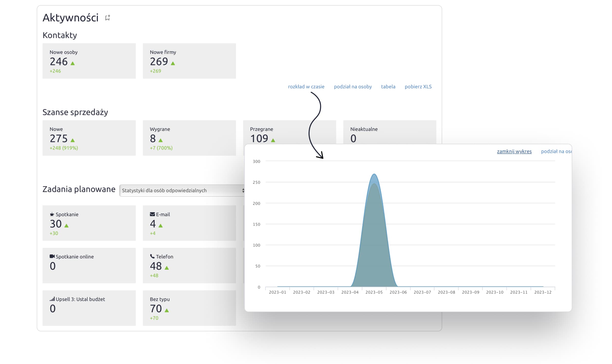This screenshot has height=364, width=612.
Task: Click the Kontakty heading
Action: click(60, 35)
